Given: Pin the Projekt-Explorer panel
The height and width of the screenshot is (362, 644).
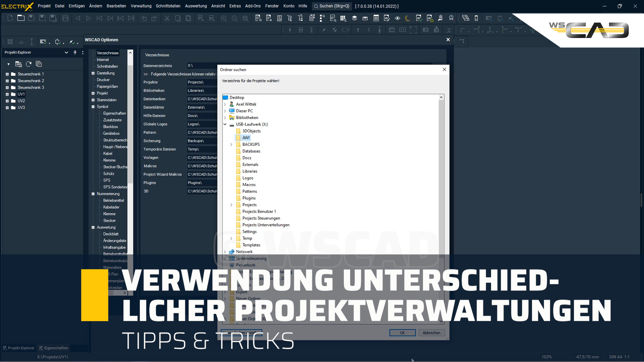Looking at the screenshot, I should (75, 53).
